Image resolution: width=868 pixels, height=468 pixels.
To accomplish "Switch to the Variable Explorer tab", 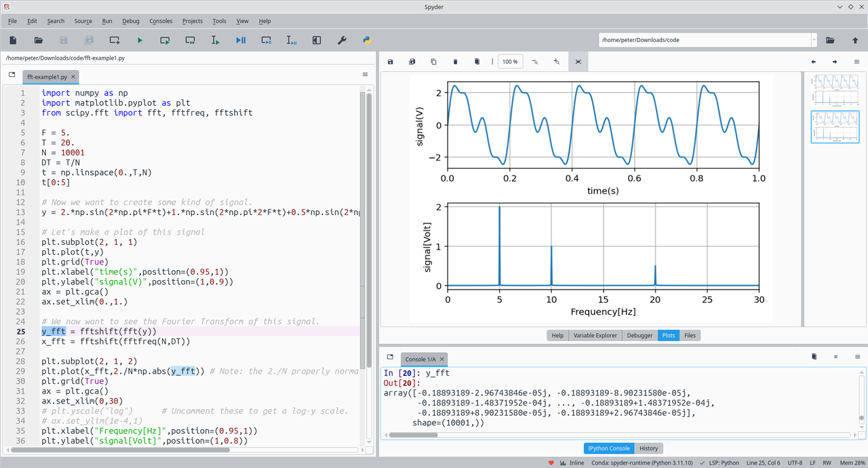I will 594,335.
